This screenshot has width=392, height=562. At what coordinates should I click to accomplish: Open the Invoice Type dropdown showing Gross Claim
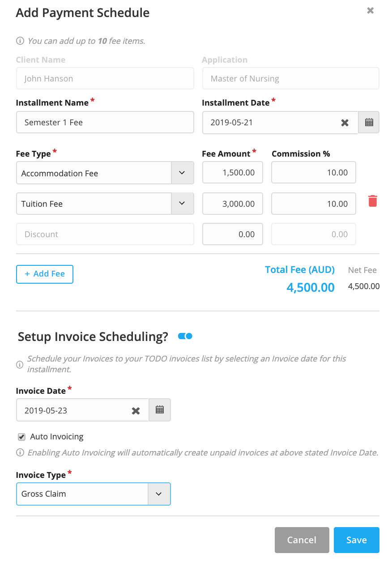tap(159, 494)
